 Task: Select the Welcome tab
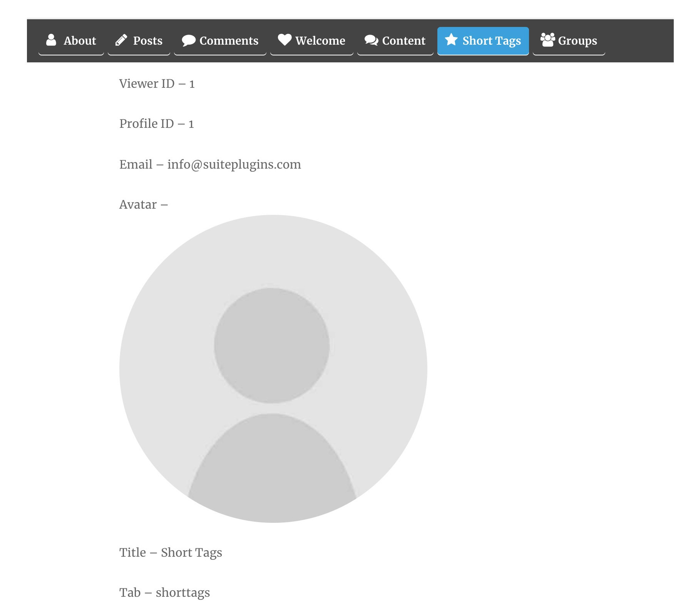click(312, 41)
